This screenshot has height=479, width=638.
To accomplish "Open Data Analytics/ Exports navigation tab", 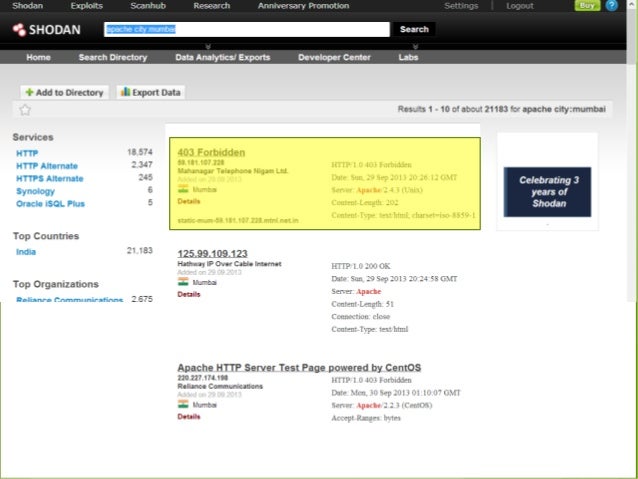I will coord(223,57).
